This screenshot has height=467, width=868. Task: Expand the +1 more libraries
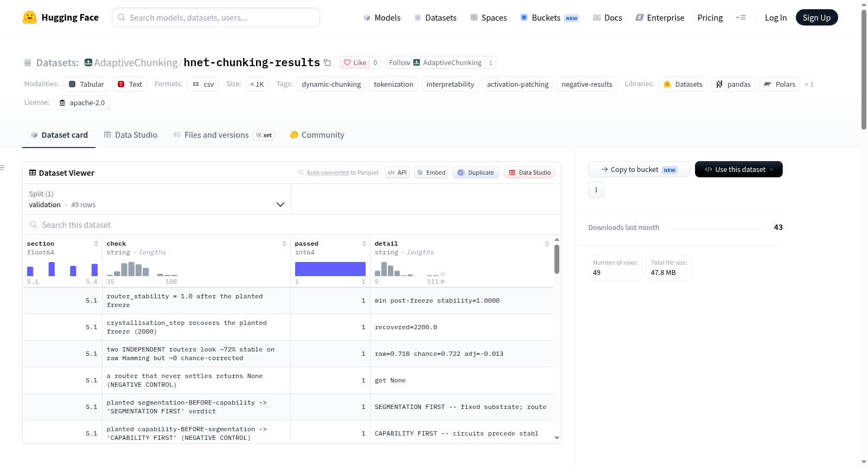[x=809, y=84]
